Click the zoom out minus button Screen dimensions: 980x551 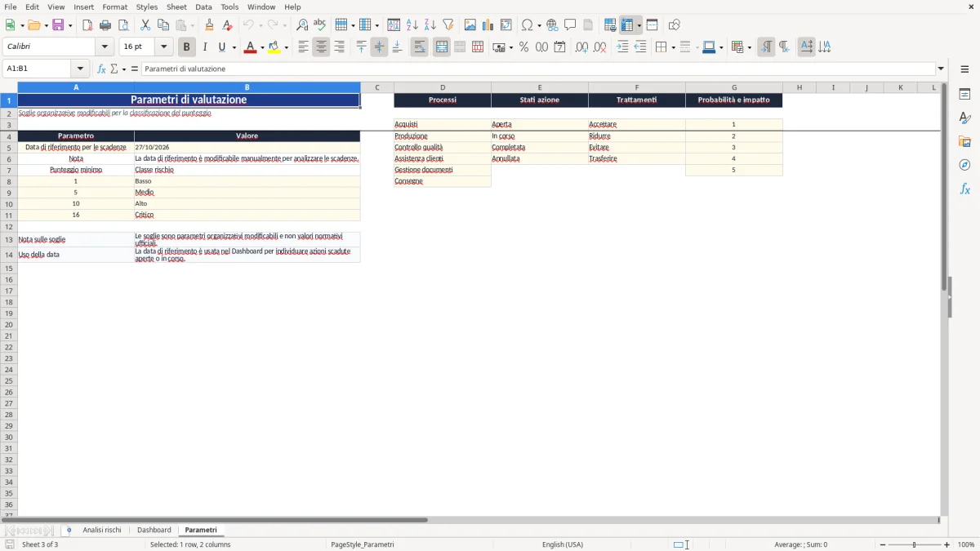[883, 544]
